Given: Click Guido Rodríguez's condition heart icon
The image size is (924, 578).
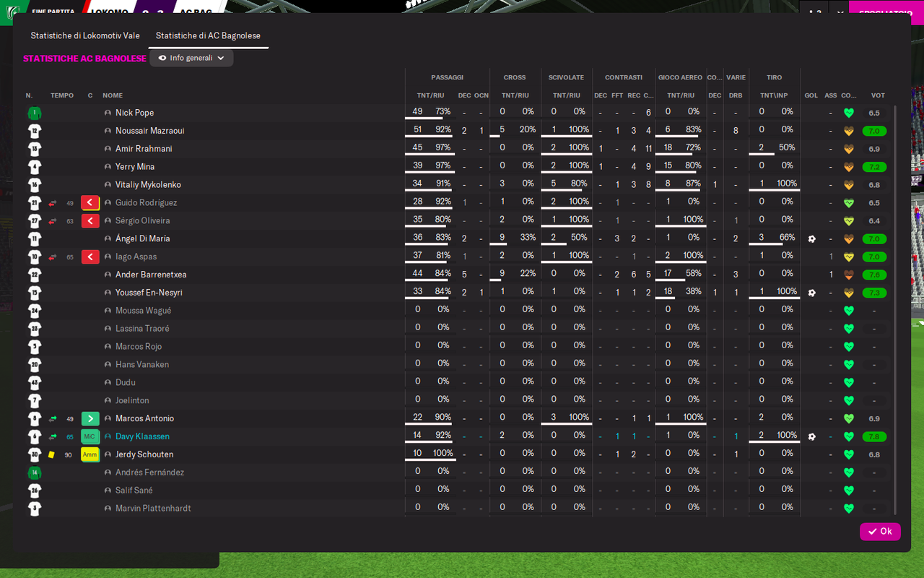Looking at the screenshot, I should point(849,203).
